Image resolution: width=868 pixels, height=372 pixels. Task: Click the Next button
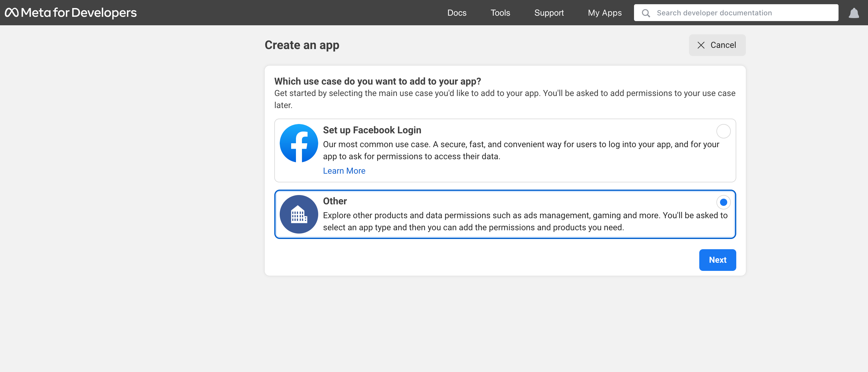point(717,260)
